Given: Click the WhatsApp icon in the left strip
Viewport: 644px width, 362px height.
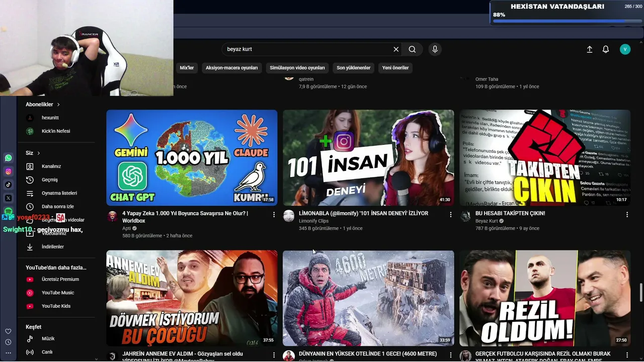Looking at the screenshot, I should (x=9, y=158).
